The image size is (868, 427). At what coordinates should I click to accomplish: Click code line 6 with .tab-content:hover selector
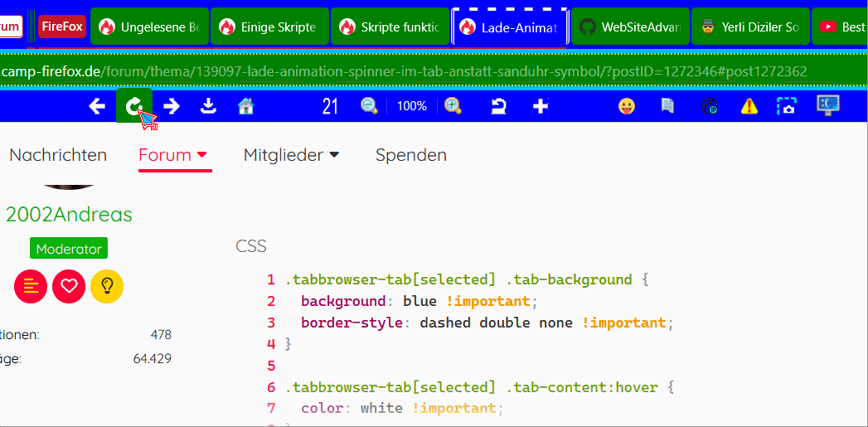tap(479, 387)
